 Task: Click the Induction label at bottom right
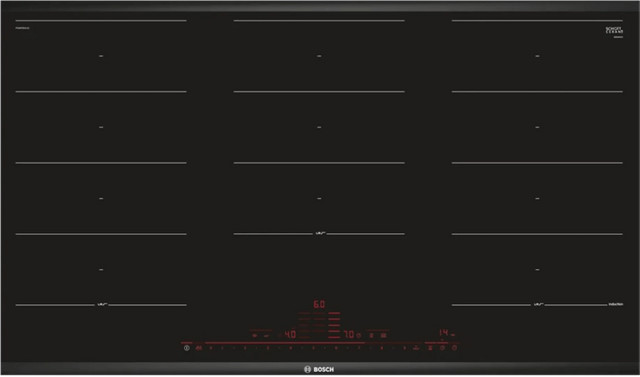(616, 304)
